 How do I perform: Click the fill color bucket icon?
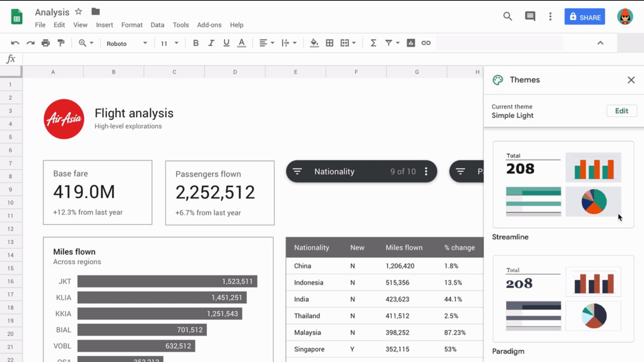click(x=314, y=43)
